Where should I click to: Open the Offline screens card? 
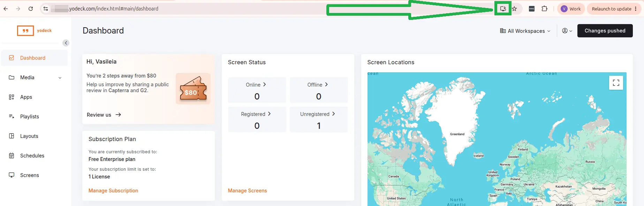(319, 90)
